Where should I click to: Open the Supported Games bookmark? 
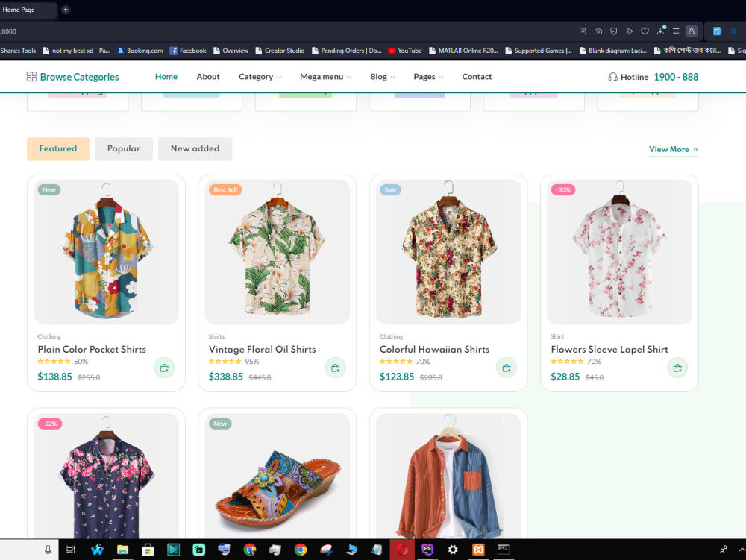coord(539,51)
